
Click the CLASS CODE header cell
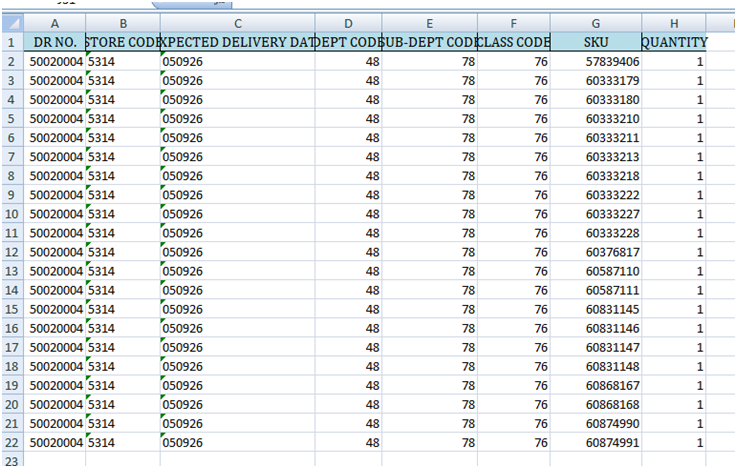tap(513, 42)
